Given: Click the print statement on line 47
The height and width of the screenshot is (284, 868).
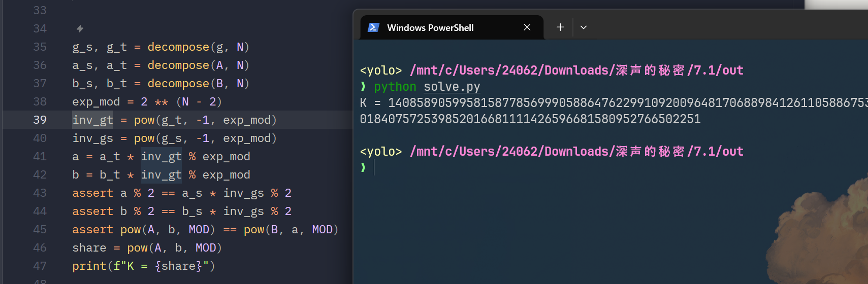Looking at the screenshot, I should click(144, 266).
